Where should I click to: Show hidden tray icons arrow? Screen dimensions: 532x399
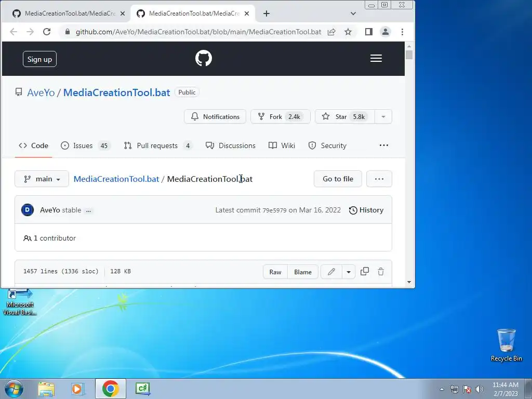442,389
